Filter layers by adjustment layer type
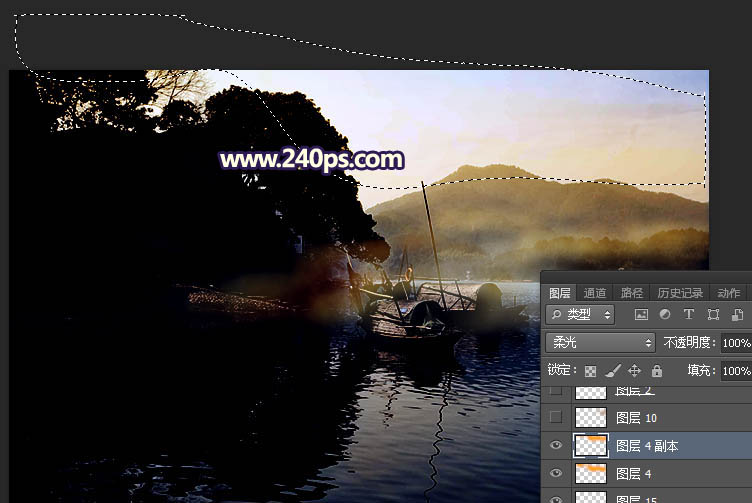 [x=664, y=315]
